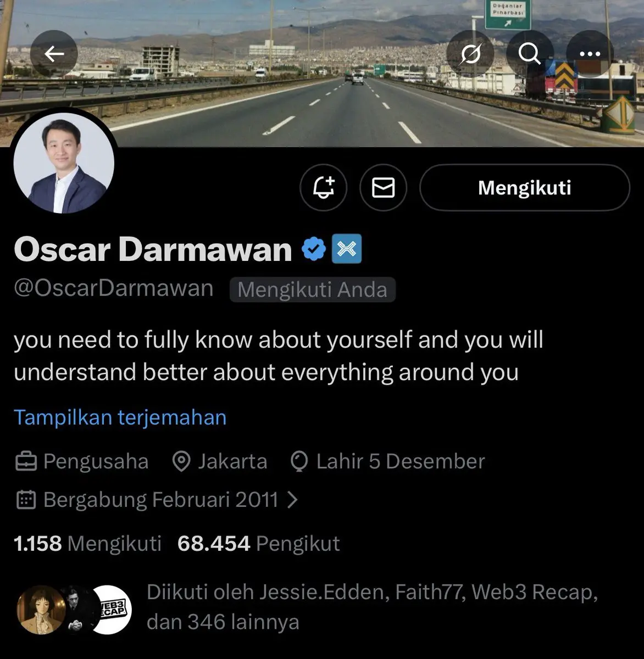The height and width of the screenshot is (659, 644).
Task: Tap the Jessie.Edden follower avatar
Action: point(41,610)
